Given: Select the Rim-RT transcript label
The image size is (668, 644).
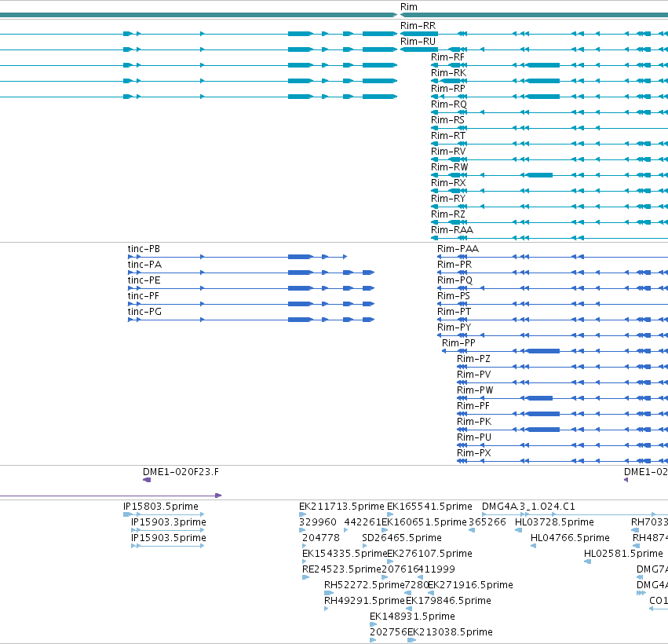Looking at the screenshot, I should (x=447, y=136).
